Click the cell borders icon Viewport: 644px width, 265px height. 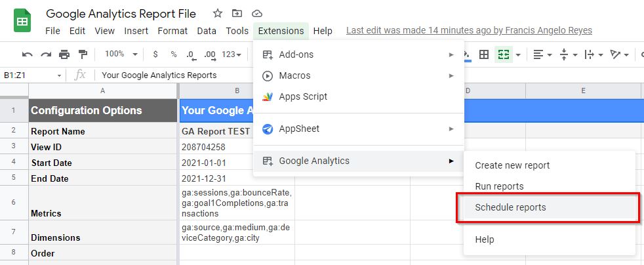click(x=484, y=54)
